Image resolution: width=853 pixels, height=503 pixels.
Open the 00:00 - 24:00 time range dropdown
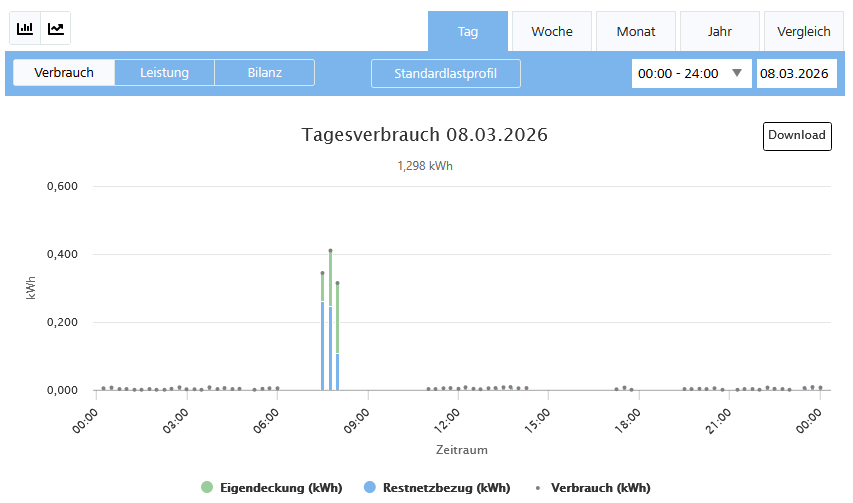coord(691,73)
